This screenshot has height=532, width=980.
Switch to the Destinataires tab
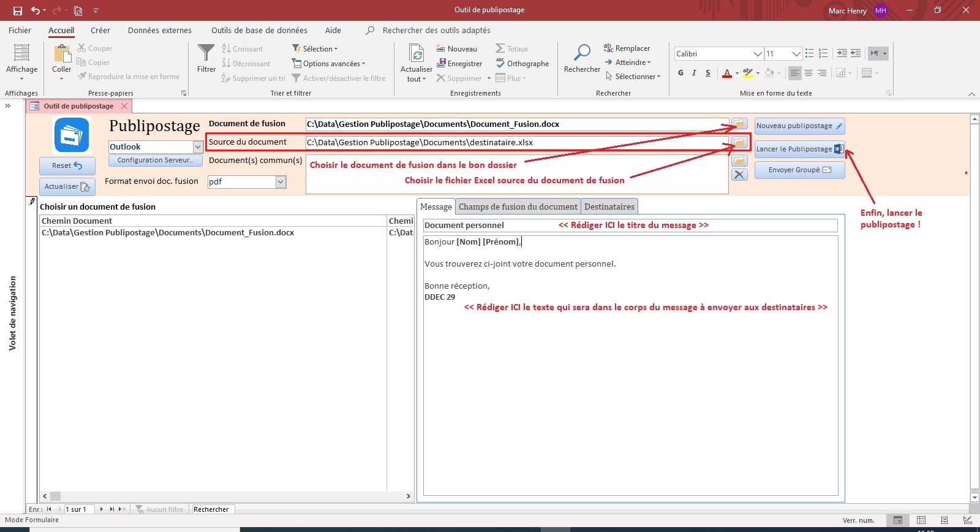tap(609, 207)
